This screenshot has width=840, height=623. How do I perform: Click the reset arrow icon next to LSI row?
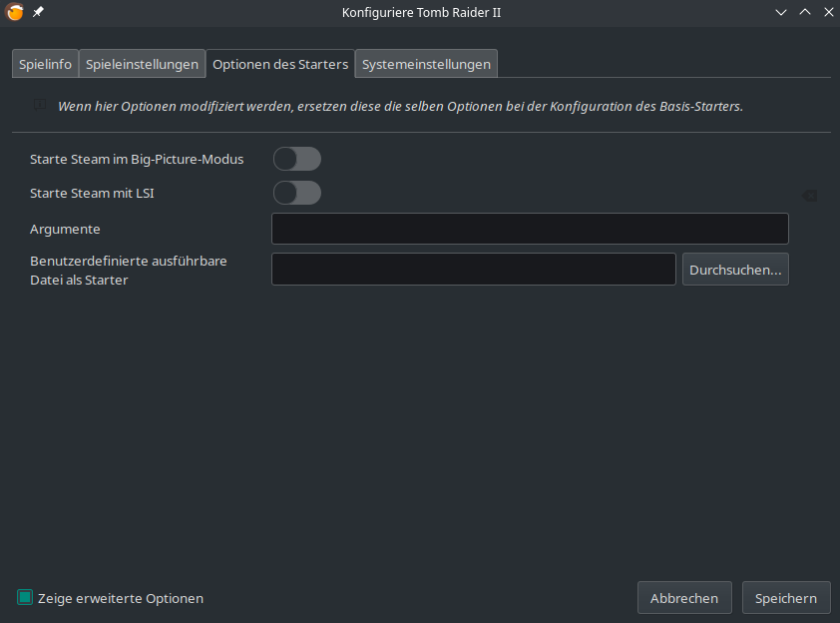(x=809, y=196)
